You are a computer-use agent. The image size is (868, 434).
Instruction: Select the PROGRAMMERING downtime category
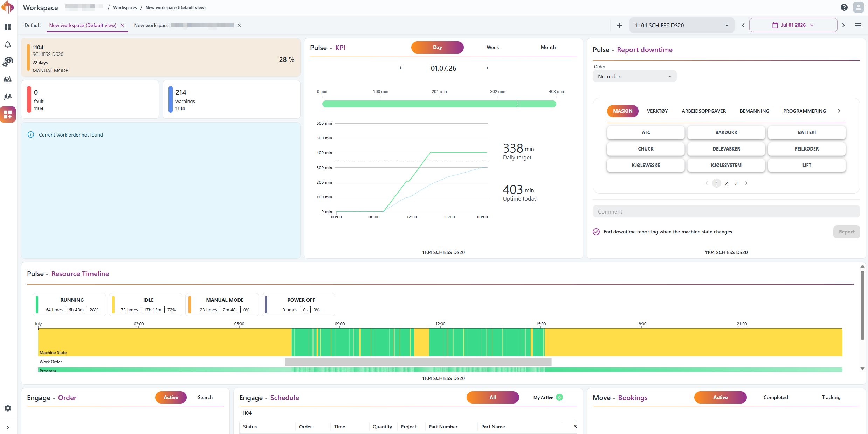[804, 111]
